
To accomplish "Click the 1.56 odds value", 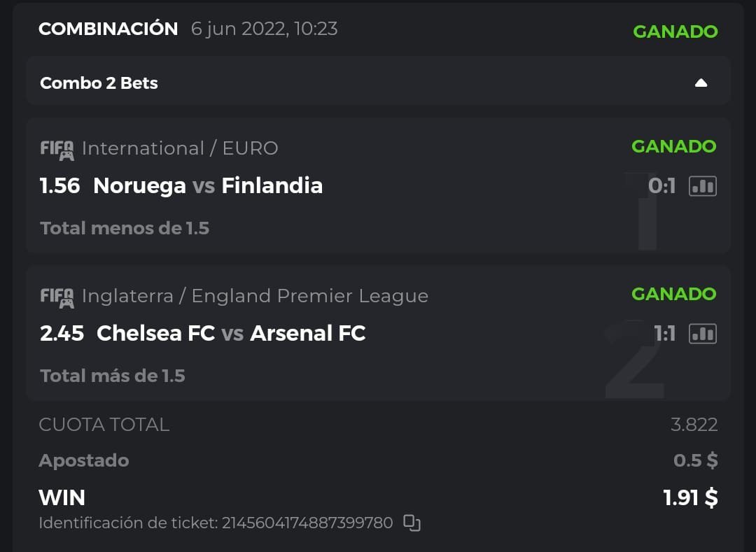I will 60,186.
